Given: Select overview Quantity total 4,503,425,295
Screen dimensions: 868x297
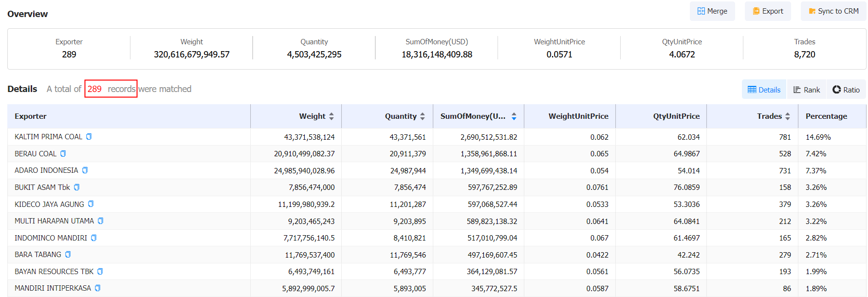Looking at the screenshot, I should coord(314,55).
